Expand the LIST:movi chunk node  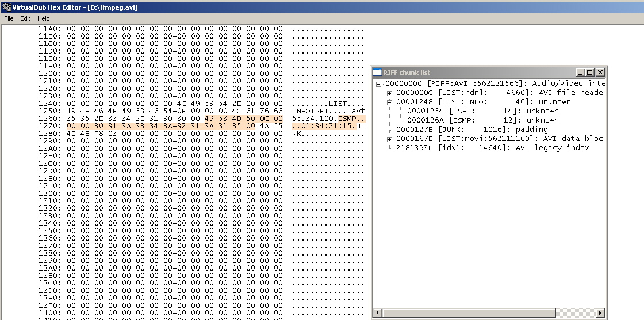(x=389, y=139)
